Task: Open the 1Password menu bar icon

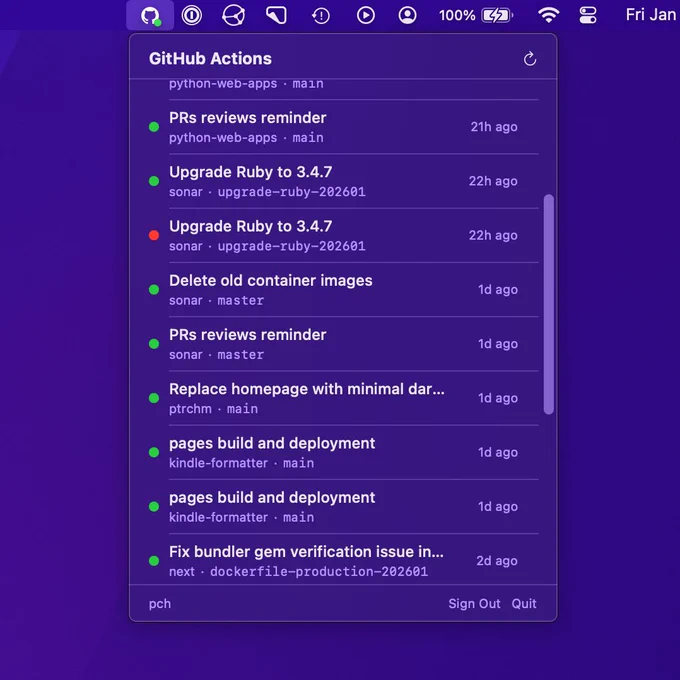Action: (x=192, y=16)
